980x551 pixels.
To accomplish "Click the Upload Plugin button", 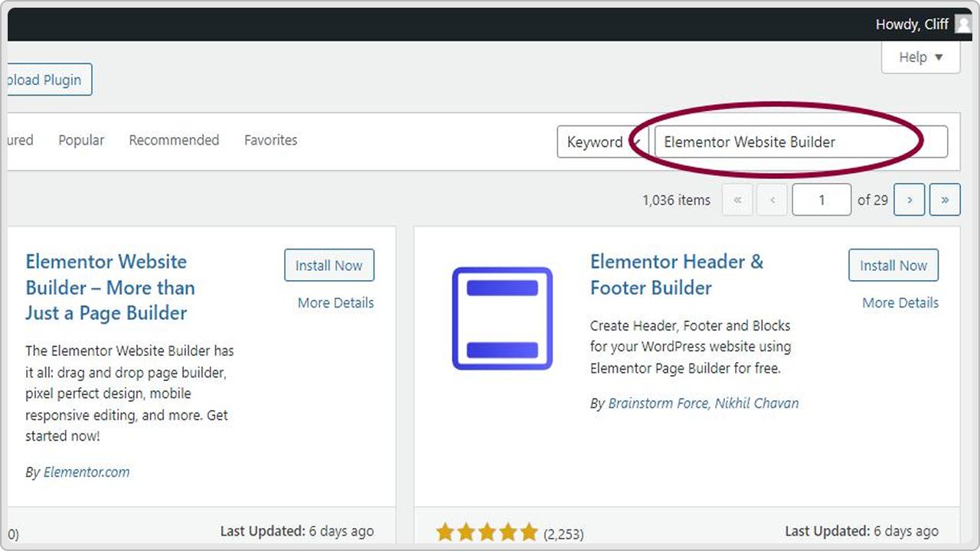I will 47,80.
